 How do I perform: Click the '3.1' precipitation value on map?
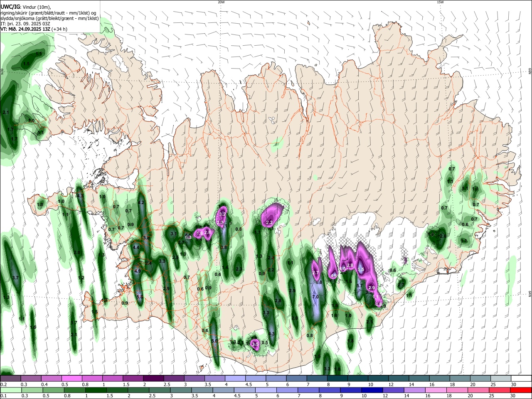click(x=174, y=234)
